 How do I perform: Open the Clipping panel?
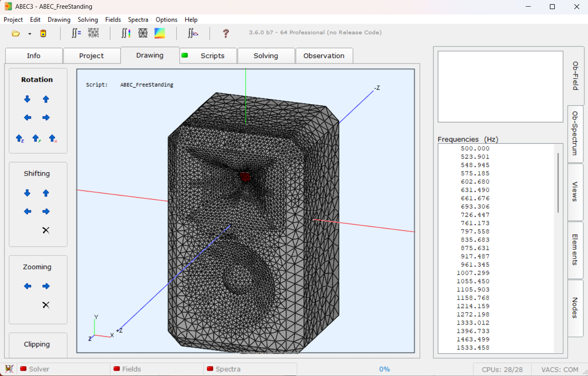click(x=37, y=344)
